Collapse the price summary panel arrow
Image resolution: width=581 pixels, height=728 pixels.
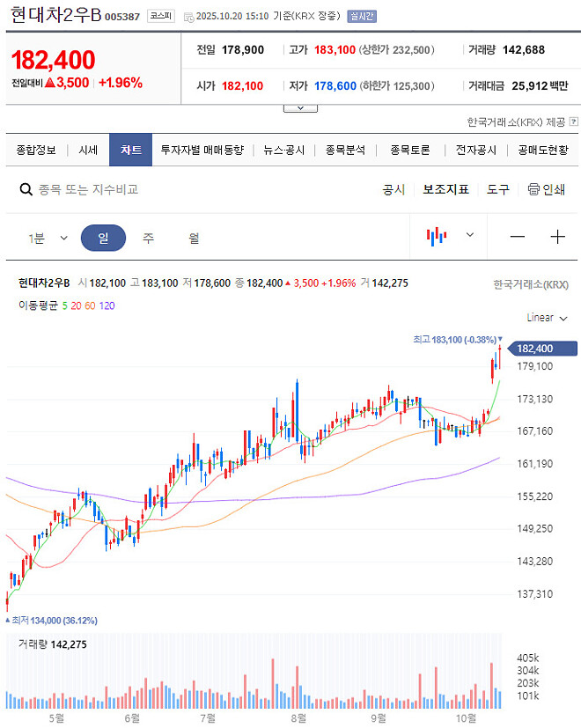pyautogui.click(x=300, y=107)
